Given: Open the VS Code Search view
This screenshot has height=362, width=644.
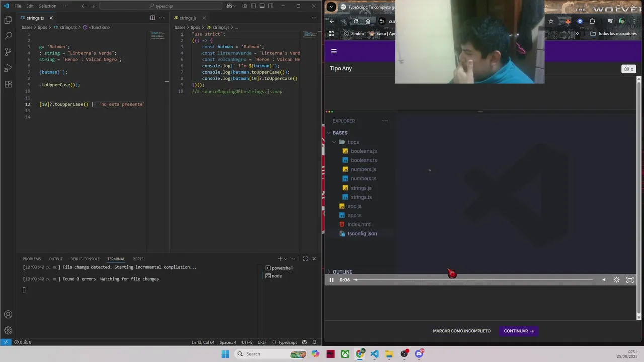Looking at the screenshot, I should tap(8, 36).
